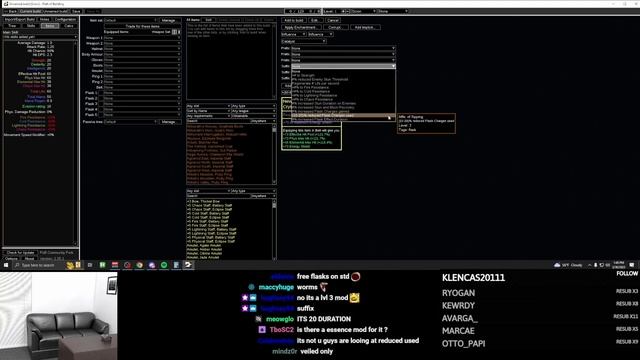Switch to the Tree tab
The width and height of the screenshot is (640, 360).
[12, 26]
